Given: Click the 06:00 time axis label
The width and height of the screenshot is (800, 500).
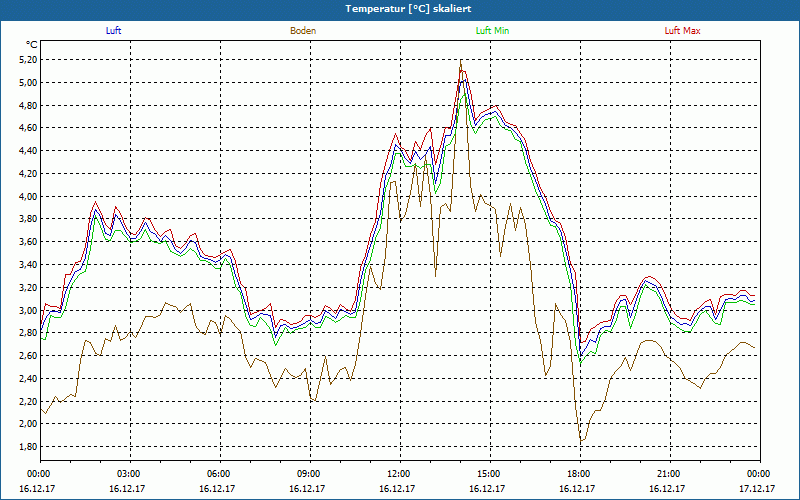Looking at the screenshot, I should point(220,474).
